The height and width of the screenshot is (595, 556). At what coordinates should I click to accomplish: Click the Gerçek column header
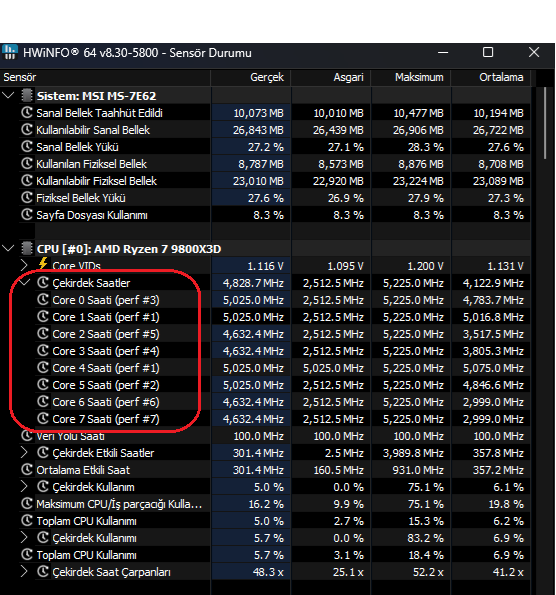(x=251, y=77)
